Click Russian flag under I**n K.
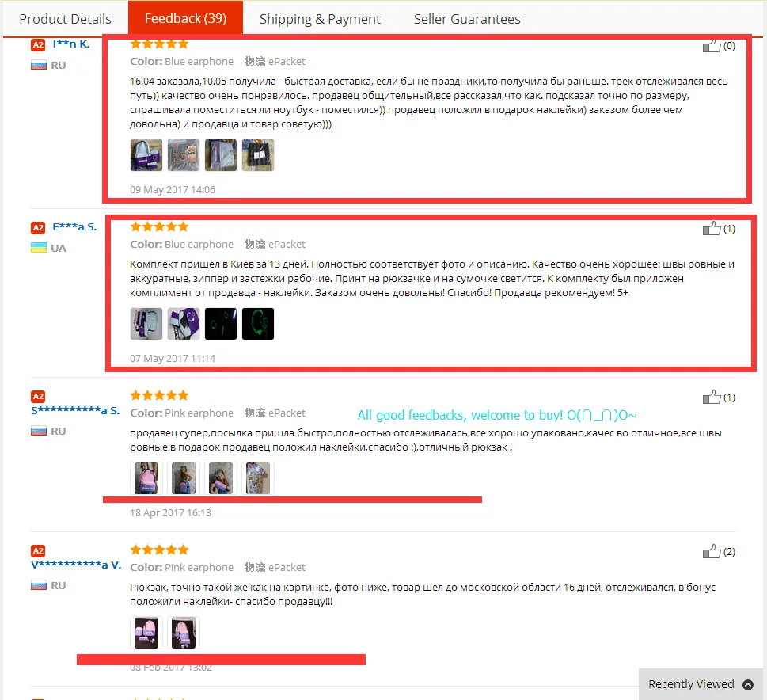The image size is (767, 700). (39, 65)
